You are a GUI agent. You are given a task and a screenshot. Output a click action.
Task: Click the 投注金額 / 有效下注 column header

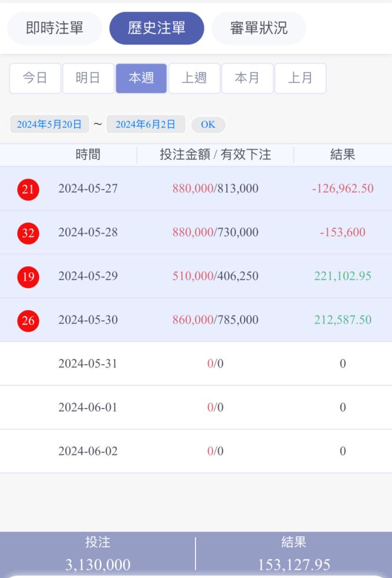[215, 154]
